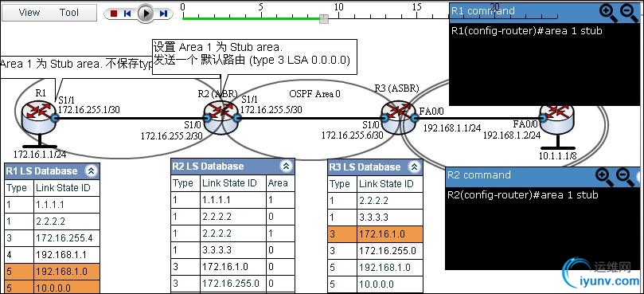Image resolution: width=644 pixels, height=294 pixels.
Task: Zoom in the R2 command window
Action: tap(604, 176)
